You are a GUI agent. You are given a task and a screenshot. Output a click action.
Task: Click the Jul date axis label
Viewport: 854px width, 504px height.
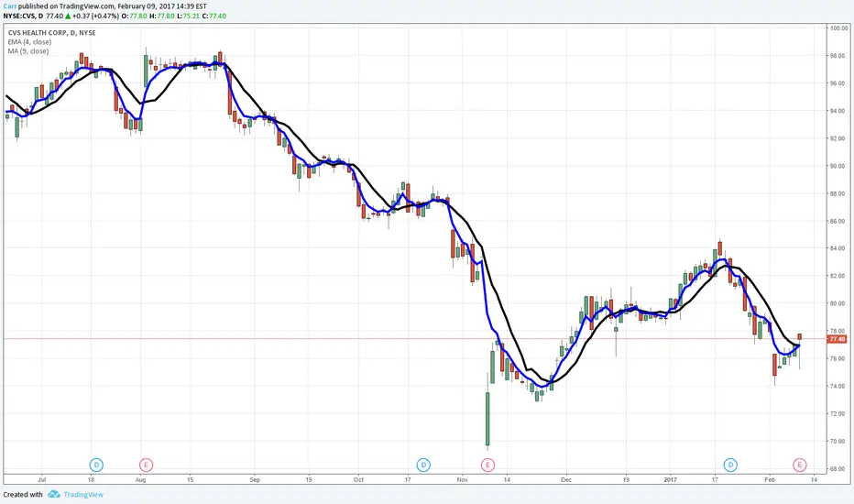[x=41, y=480]
